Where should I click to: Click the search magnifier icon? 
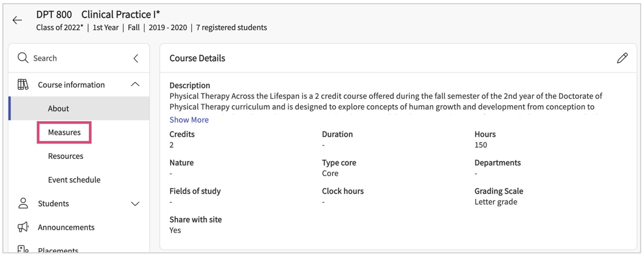pyautogui.click(x=23, y=58)
